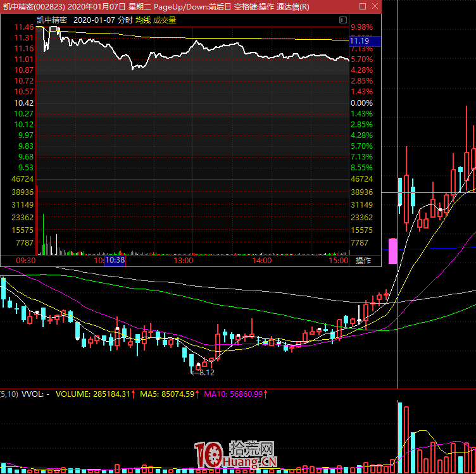Select the 成交量 legend label
This screenshot has height=474, width=476.
pyautogui.click(x=164, y=20)
